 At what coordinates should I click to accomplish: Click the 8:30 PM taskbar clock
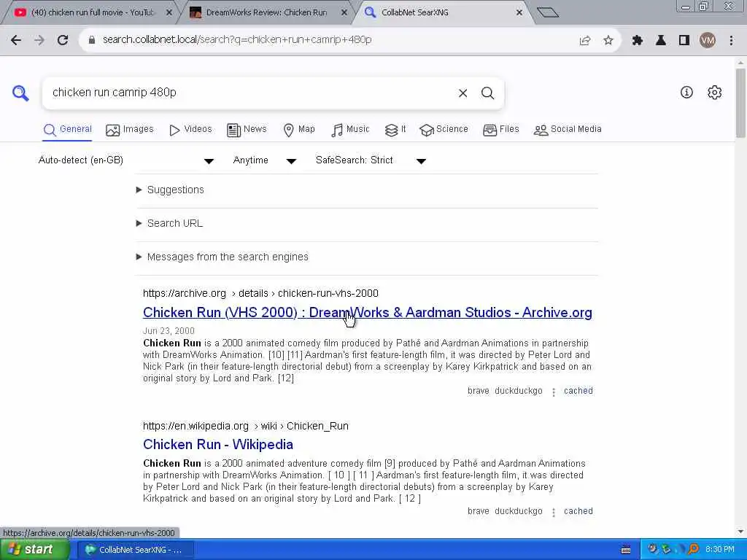[x=720, y=550]
